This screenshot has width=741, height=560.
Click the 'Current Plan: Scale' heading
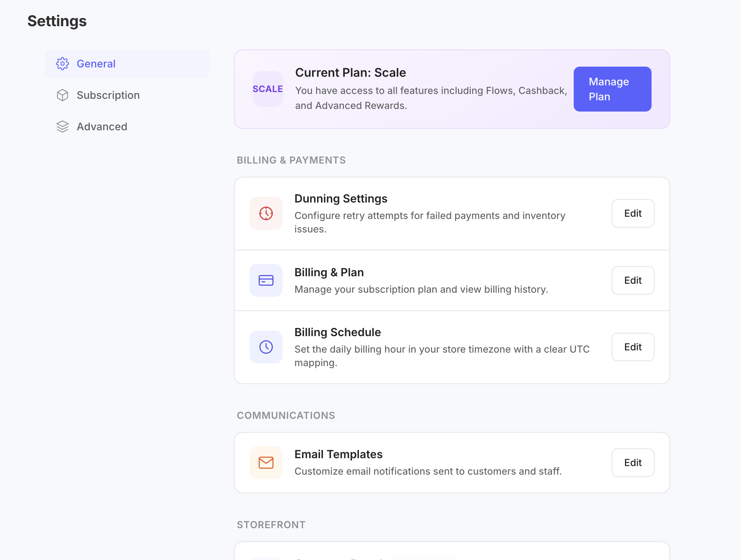(350, 73)
